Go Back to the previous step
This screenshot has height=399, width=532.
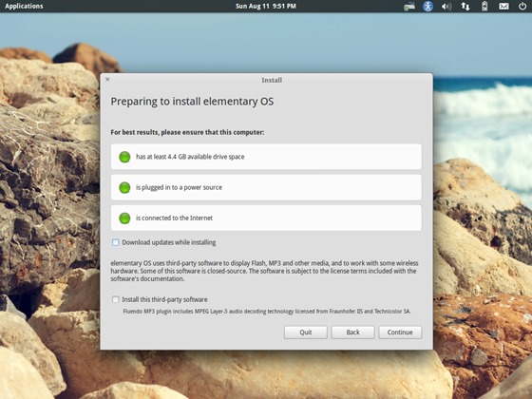tap(352, 332)
